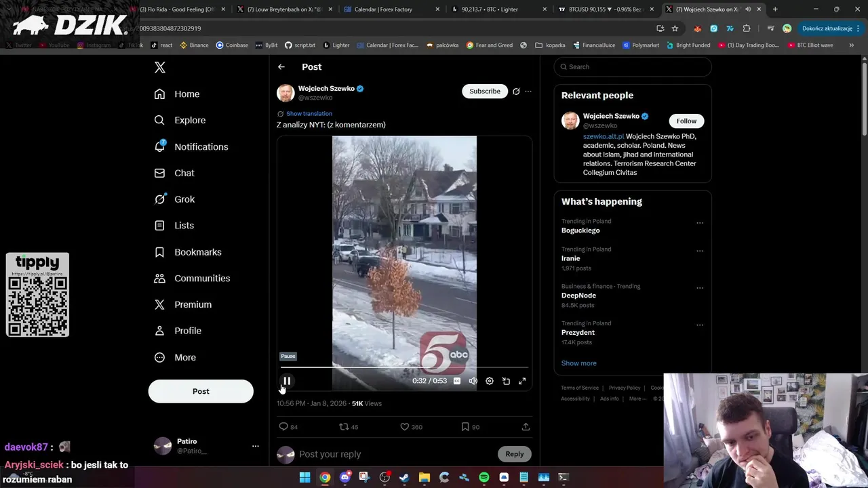Open the Polymarket bookmark

[x=640, y=45]
